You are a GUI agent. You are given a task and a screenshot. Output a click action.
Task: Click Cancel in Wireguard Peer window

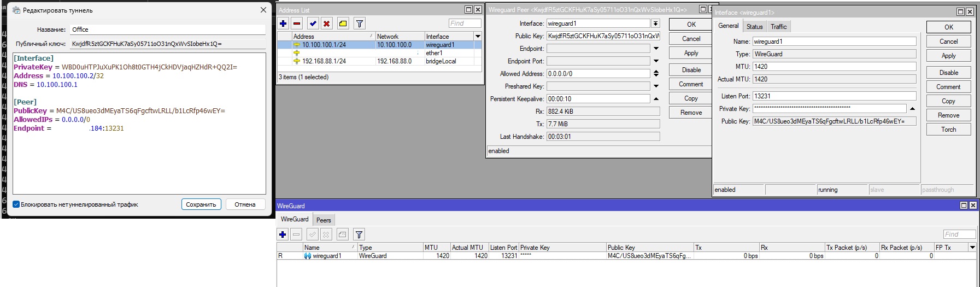coord(691,39)
